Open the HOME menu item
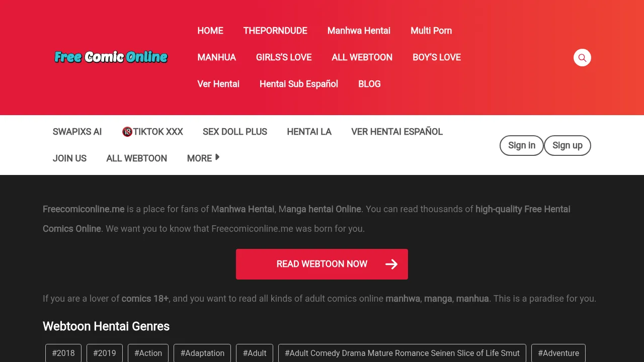644x362 pixels. (x=210, y=31)
